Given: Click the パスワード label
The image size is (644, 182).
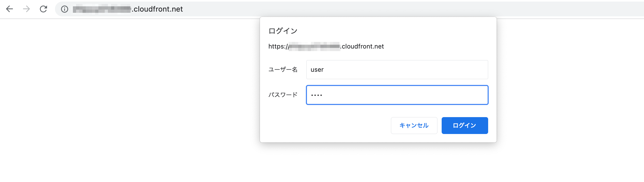Looking at the screenshot, I should point(283,95).
